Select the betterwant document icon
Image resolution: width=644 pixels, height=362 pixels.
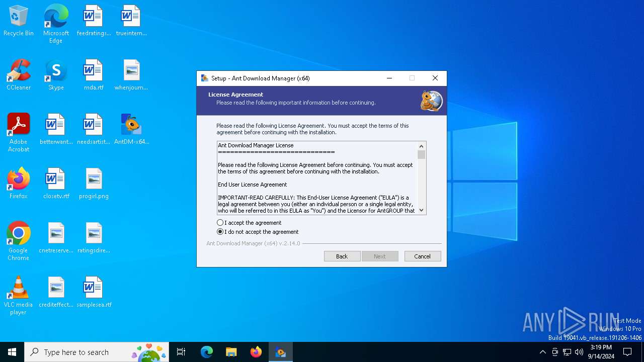pyautogui.click(x=56, y=130)
